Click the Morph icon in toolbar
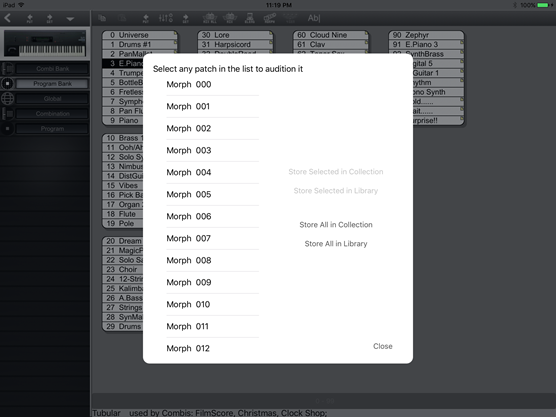 point(269,18)
